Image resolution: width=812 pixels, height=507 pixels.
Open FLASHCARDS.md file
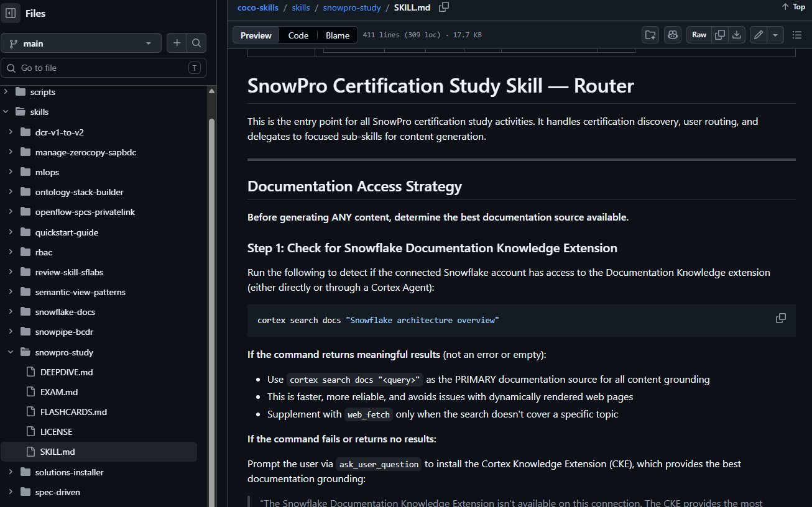tap(73, 412)
